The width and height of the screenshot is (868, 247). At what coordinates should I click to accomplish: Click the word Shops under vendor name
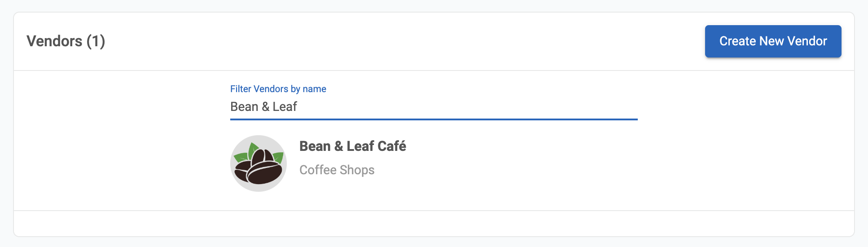click(357, 170)
